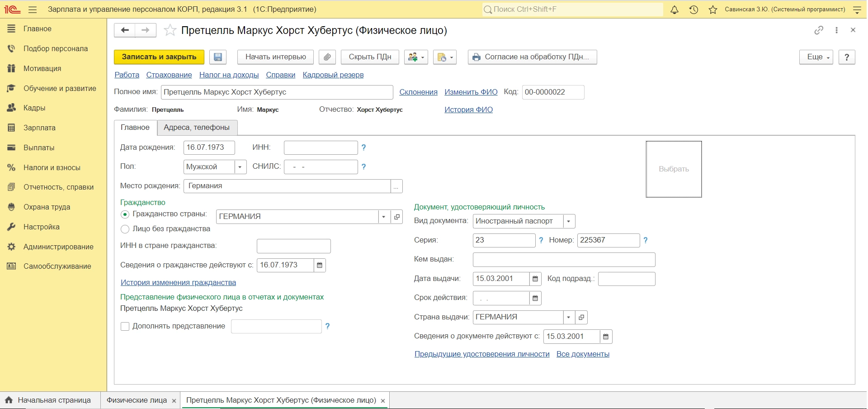Expand the Вид документа dropdown
The image size is (868, 409).
(569, 221)
